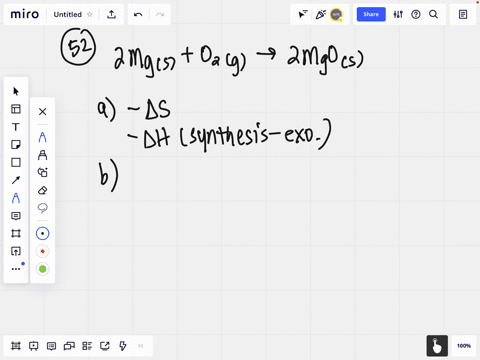Open comments list in bottom toolbar
480x360 pixels.
pyautogui.click(x=51, y=346)
